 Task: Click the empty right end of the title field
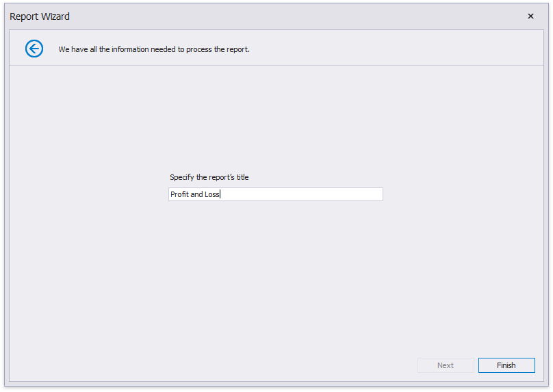point(329,194)
